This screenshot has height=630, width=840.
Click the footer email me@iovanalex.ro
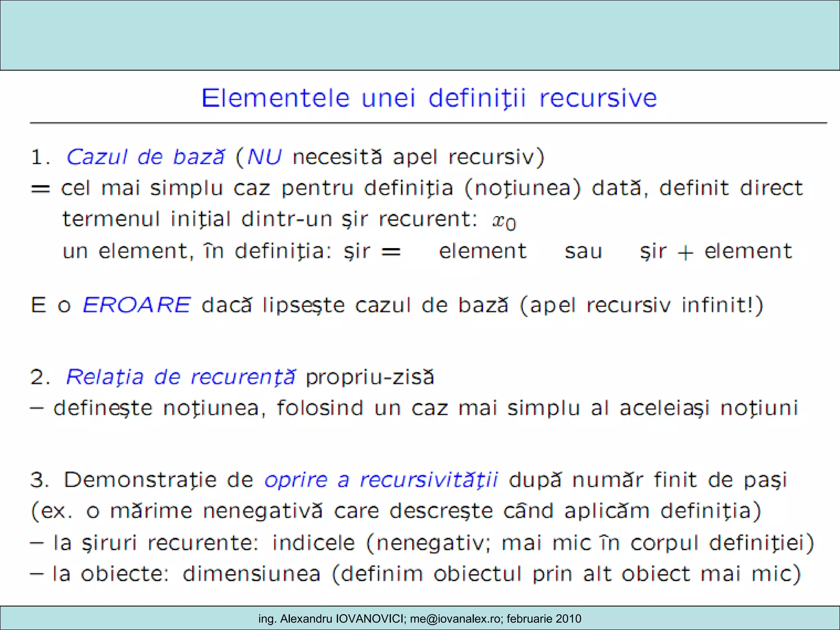pyautogui.click(x=455, y=619)
